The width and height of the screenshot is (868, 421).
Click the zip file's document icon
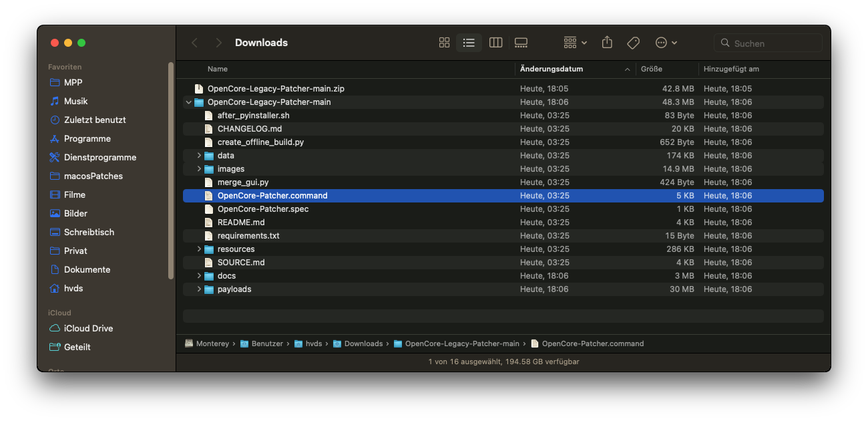(198, 89)
